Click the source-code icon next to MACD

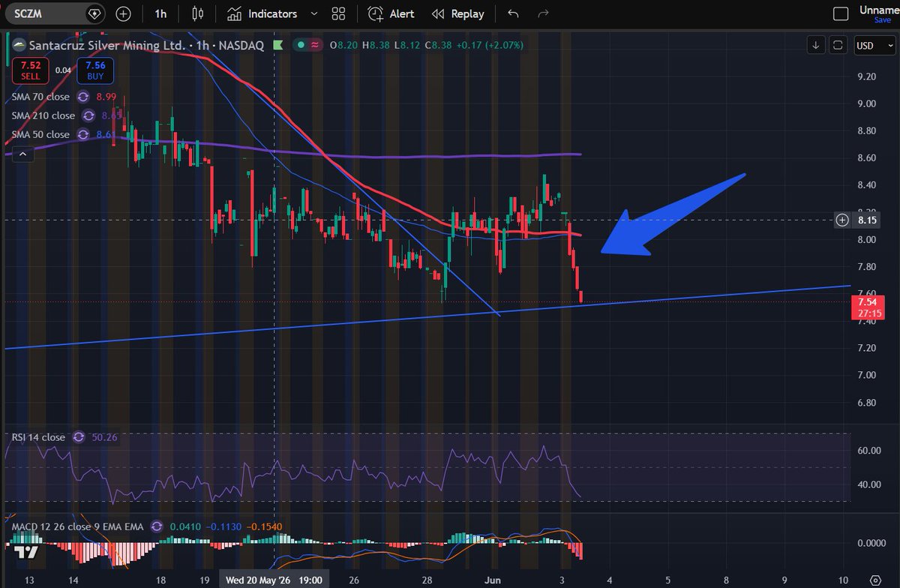[157, 526]
